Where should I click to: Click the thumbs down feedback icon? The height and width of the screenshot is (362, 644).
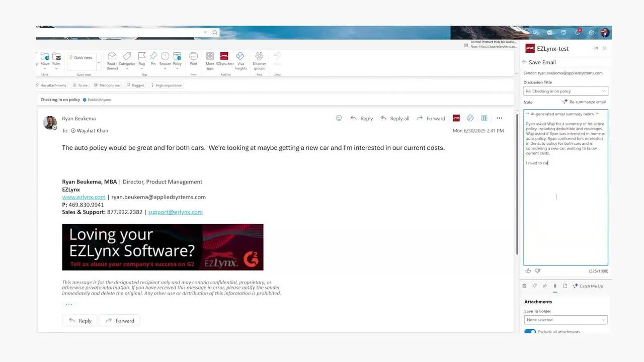tap(537, 271)
